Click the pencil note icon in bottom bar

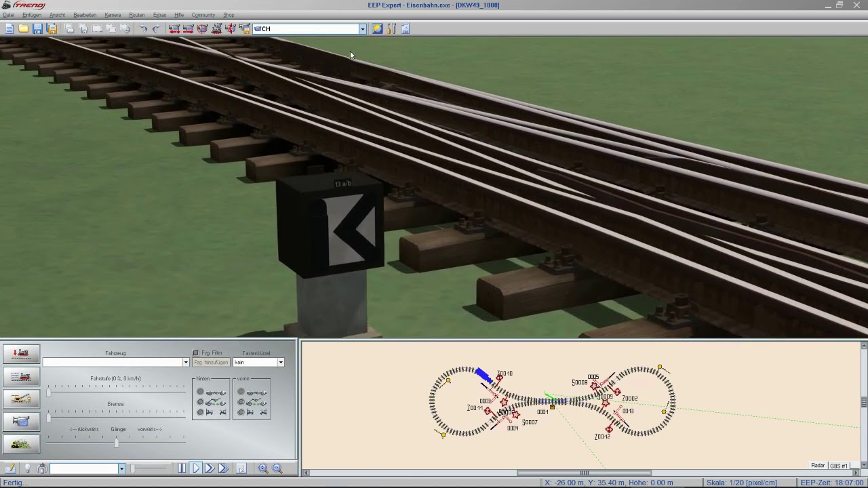coord(10,468)
